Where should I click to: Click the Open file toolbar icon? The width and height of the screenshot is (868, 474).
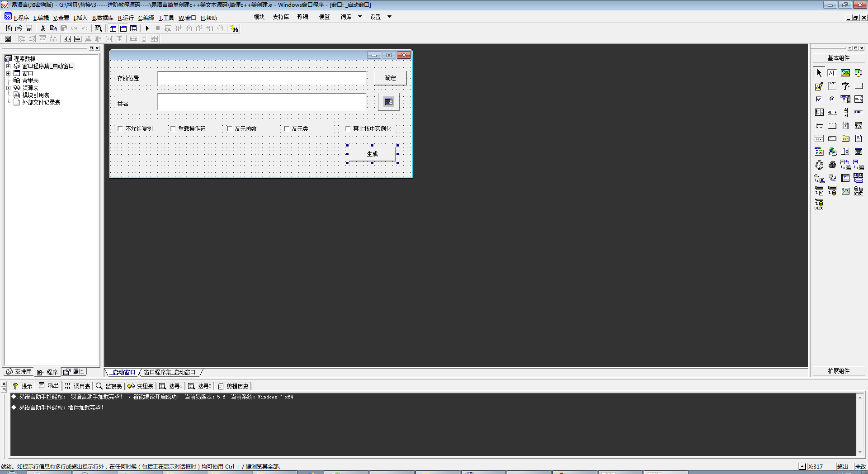[19, 28]
